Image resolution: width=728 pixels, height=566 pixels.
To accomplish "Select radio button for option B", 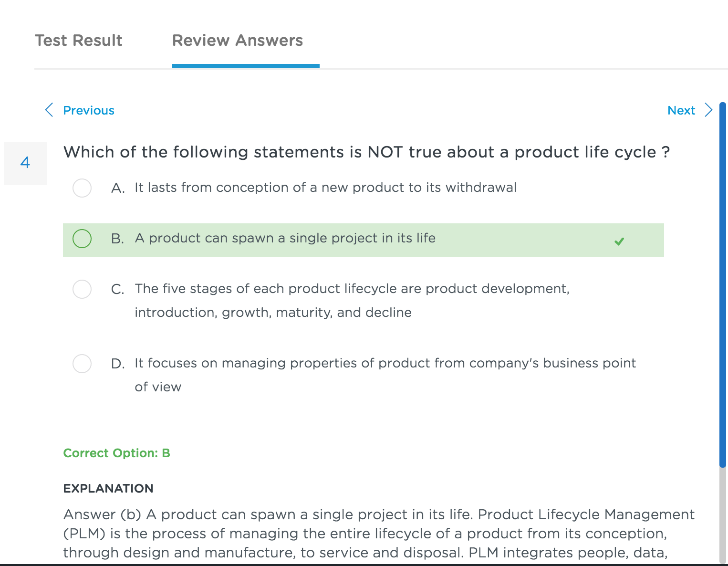I will [x=82, y=239].
